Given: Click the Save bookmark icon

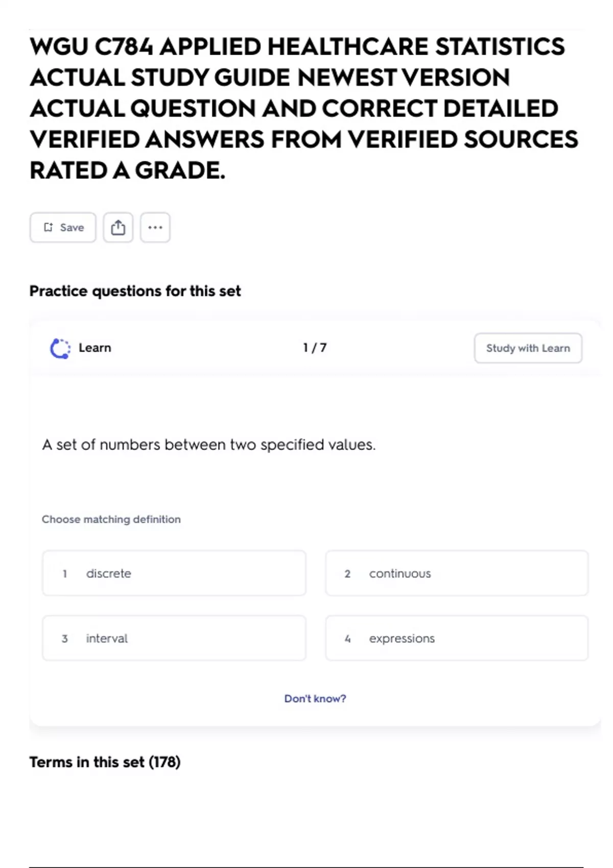Looking at the screenshot, I should coord(49,228).
